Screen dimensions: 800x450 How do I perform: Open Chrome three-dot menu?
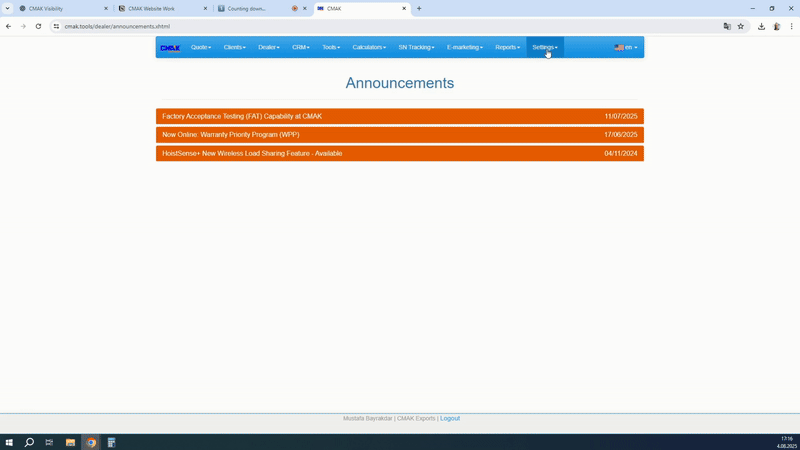791,27
